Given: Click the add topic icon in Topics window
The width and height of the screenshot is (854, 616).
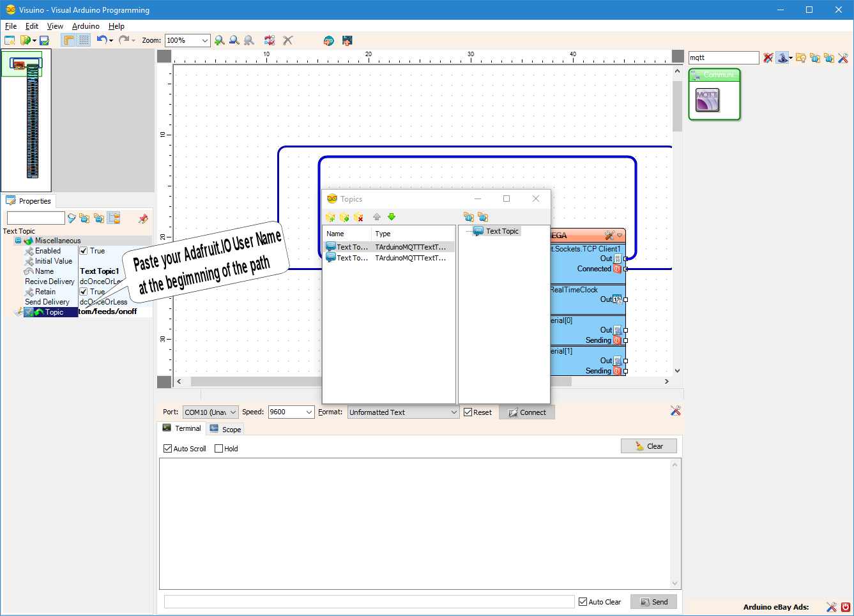Looking at the screenshot, I should pyautogui.click(x=330, y=217).
